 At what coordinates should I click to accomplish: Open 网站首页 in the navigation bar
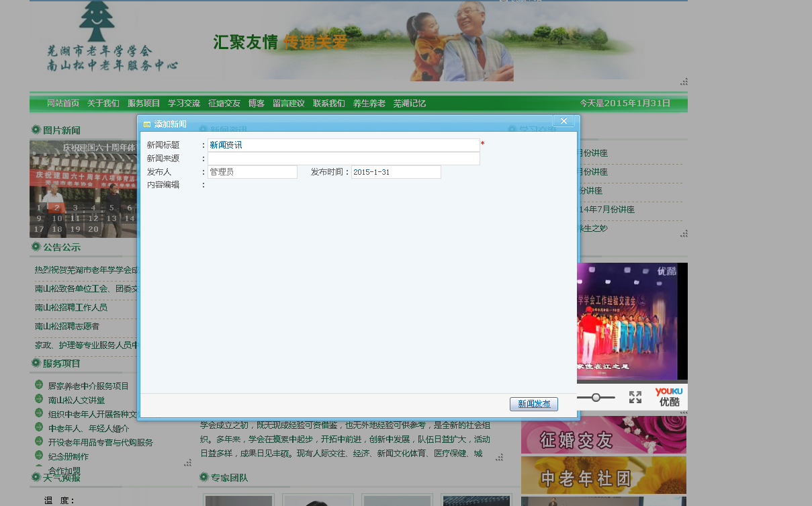pyautogui.click(x=63, y=103)
